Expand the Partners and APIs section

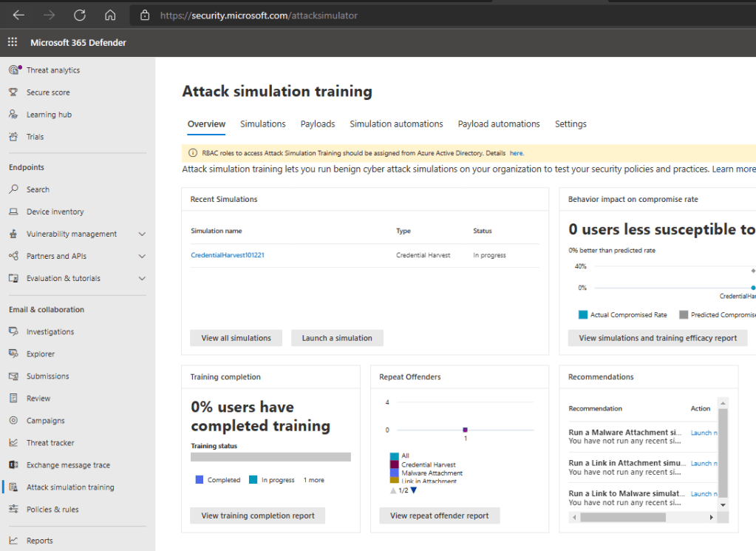[x=142, y=257]
